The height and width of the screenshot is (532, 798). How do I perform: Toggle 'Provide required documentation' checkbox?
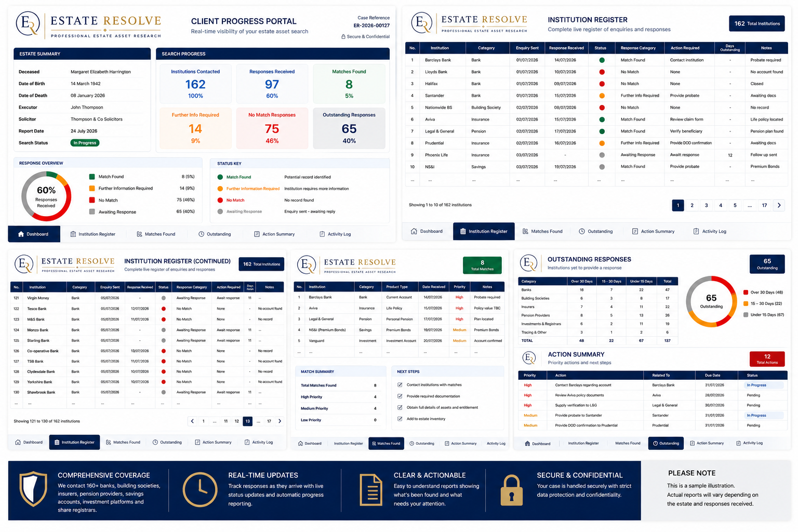click(400, 396)
